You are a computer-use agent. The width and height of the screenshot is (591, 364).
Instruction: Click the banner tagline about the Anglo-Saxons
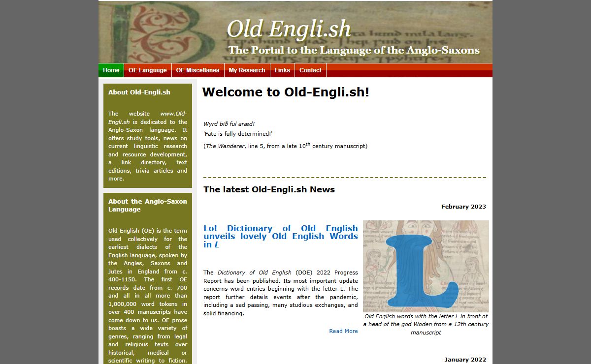(354, 50)
